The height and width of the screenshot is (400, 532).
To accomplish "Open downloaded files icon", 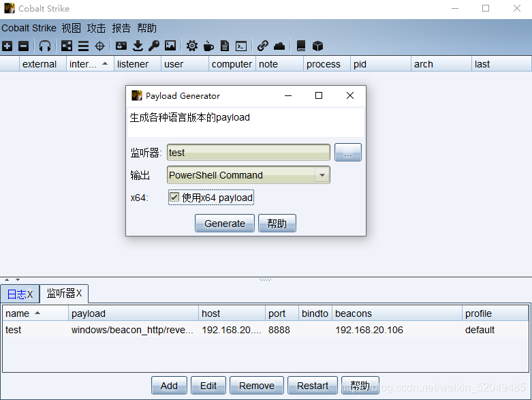I will [138, 46].
